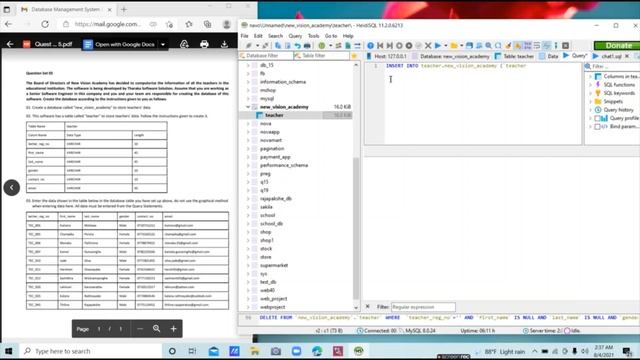Click the Regular expression filter field
Image resolution: width=640 pixels, height=360 pixels.
coord(423,307)
